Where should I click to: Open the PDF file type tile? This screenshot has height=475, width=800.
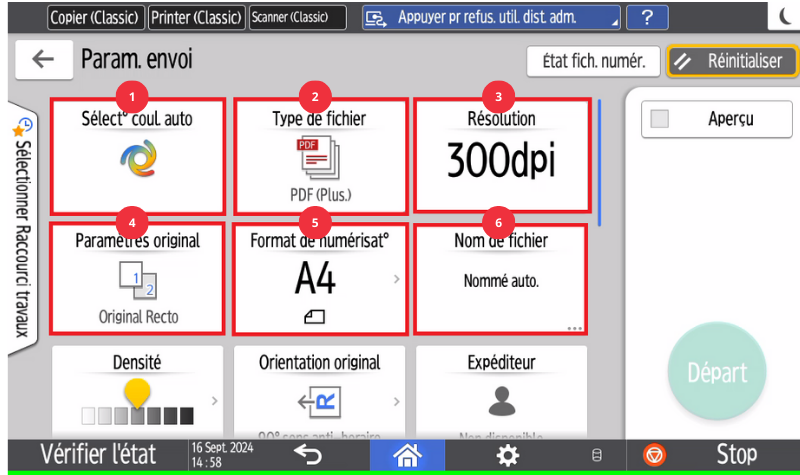[x=320, y=156]
